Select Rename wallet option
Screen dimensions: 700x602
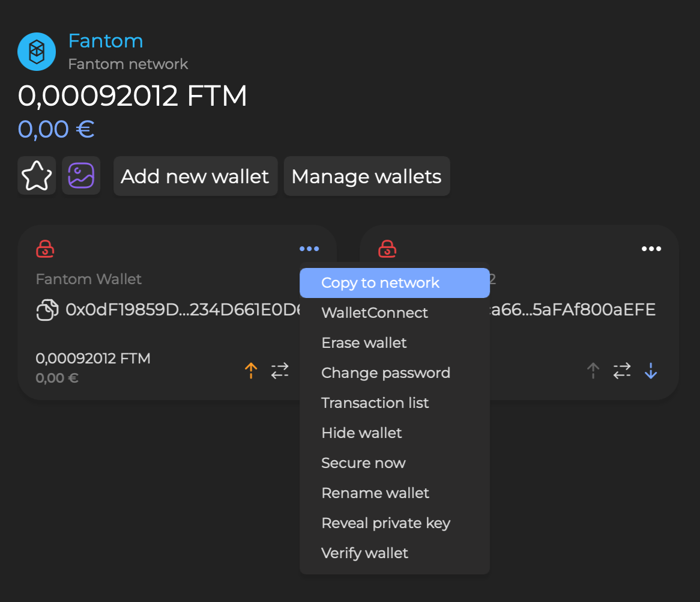click(x=394, y=493)
